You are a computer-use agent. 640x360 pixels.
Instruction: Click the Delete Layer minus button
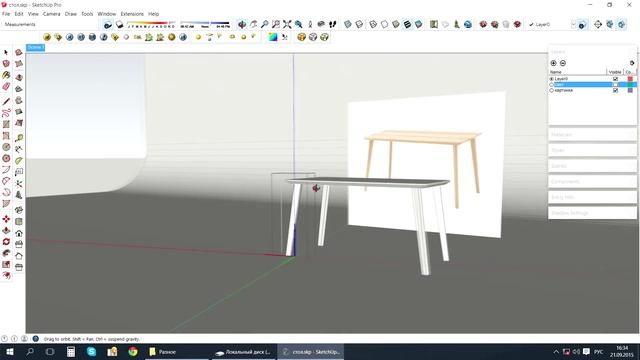coord(563,63)
